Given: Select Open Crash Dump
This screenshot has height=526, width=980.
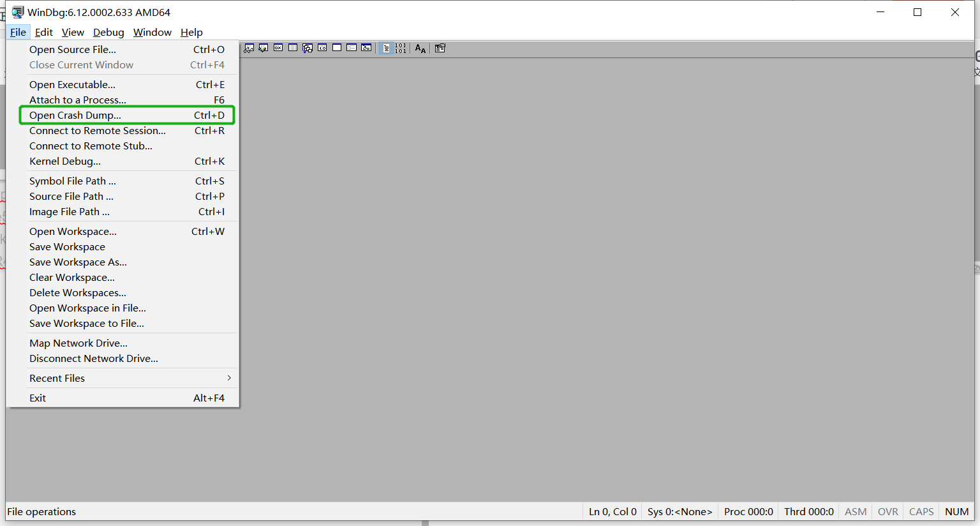Looking at the screenshot, I should [x=75, y=115].
